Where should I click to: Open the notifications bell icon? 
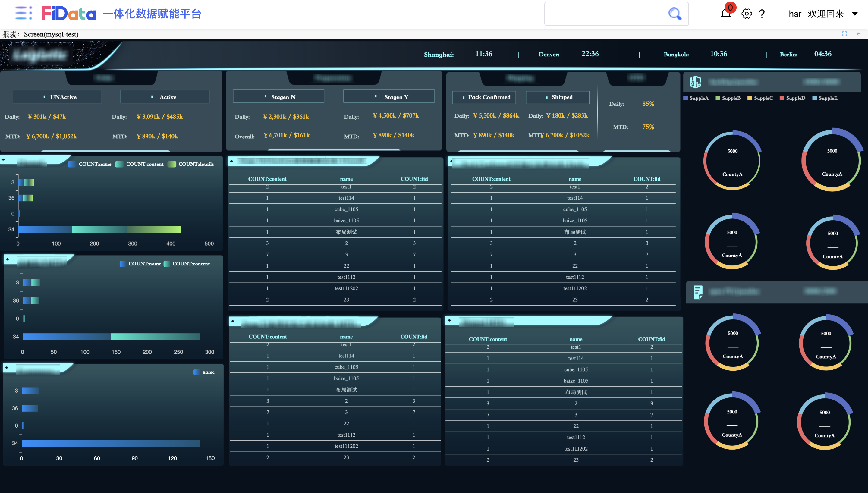(x=725, y=14)
